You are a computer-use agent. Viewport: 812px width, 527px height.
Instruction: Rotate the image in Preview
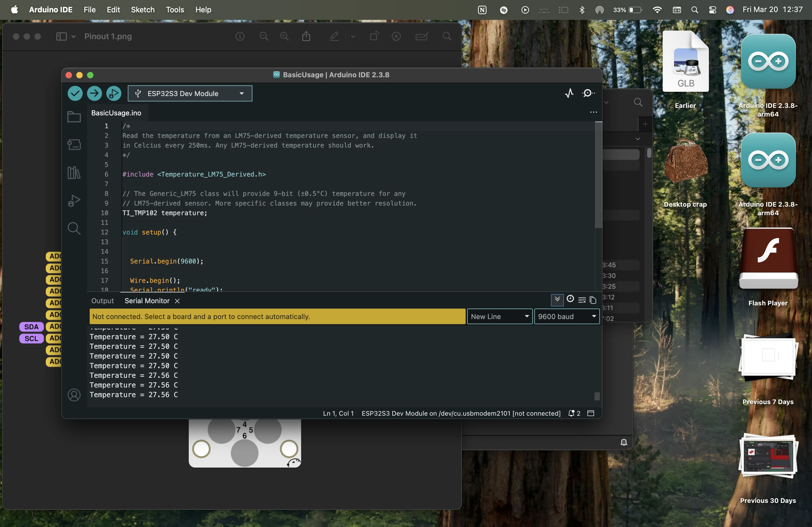tap(375, 36)
